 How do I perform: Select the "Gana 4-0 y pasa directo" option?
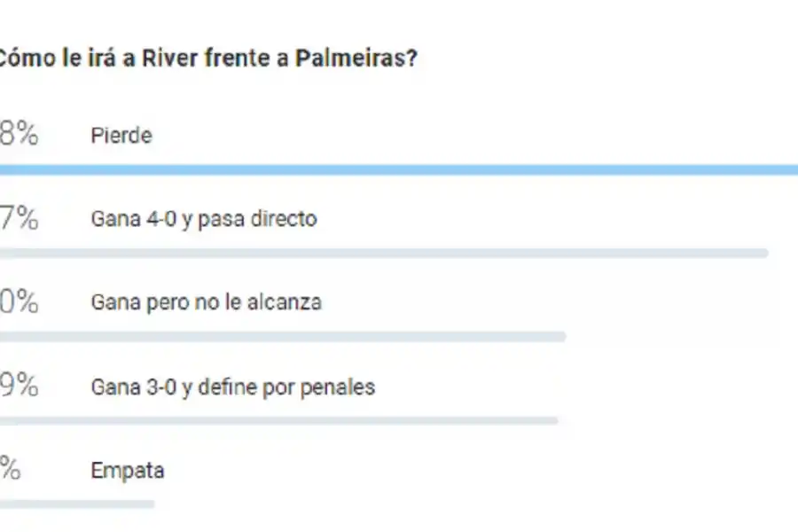tap(204, 218)
